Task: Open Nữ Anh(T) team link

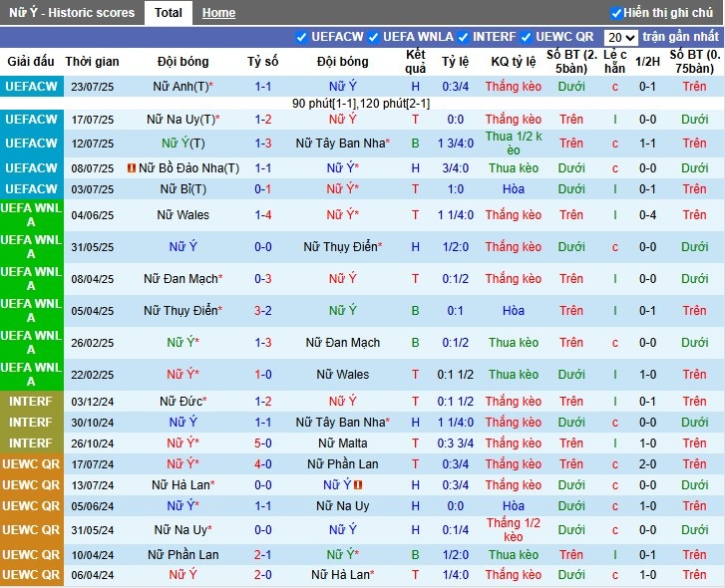Action: pos(181,87)
